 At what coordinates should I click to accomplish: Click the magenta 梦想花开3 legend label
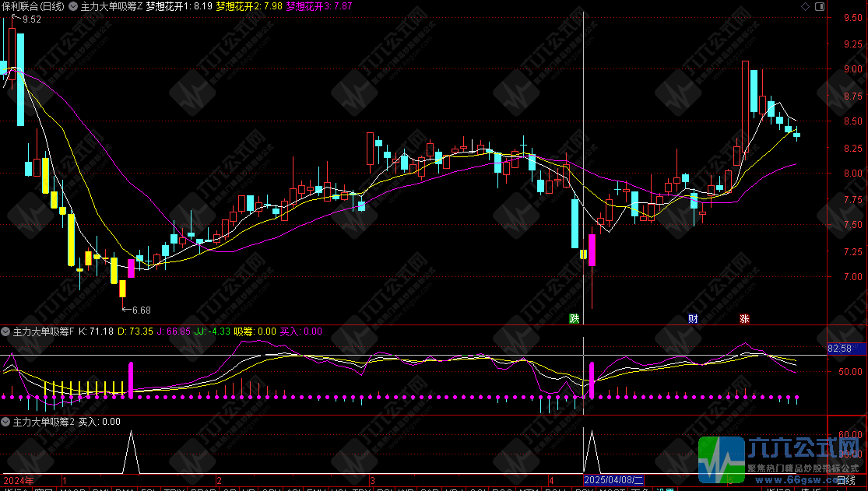click(319, 5)
